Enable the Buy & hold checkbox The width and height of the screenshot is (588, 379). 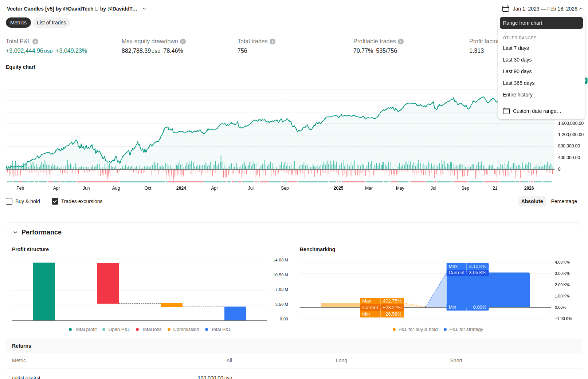9,201
